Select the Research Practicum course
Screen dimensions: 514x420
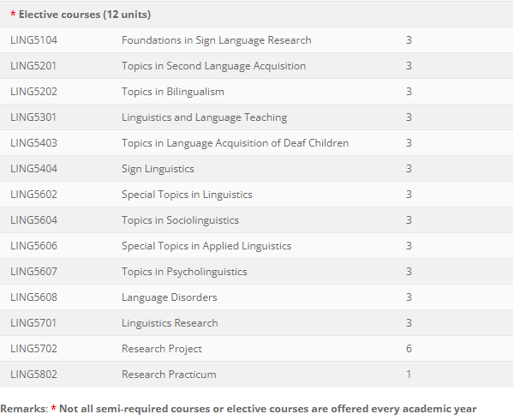(169, 375)
